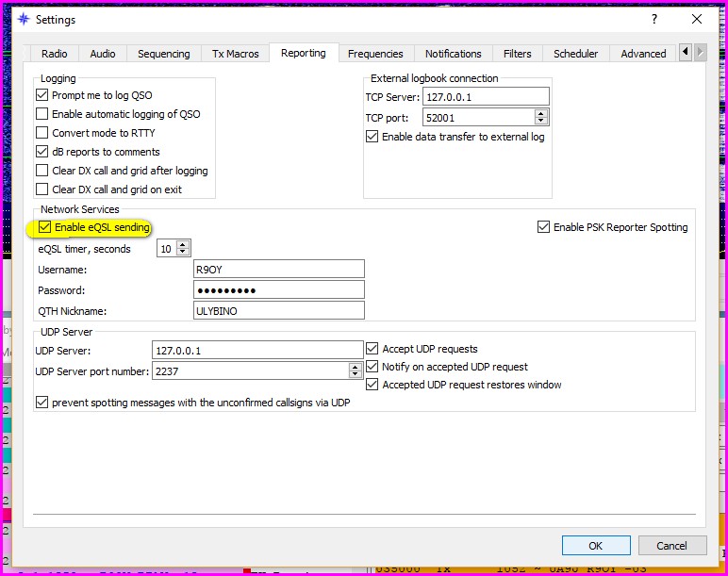Image resolution: width=728 pixels, height=576 pixels.
Task: Disable the Enable eQSL sending checkbox
Action: [x=45, y=227]
